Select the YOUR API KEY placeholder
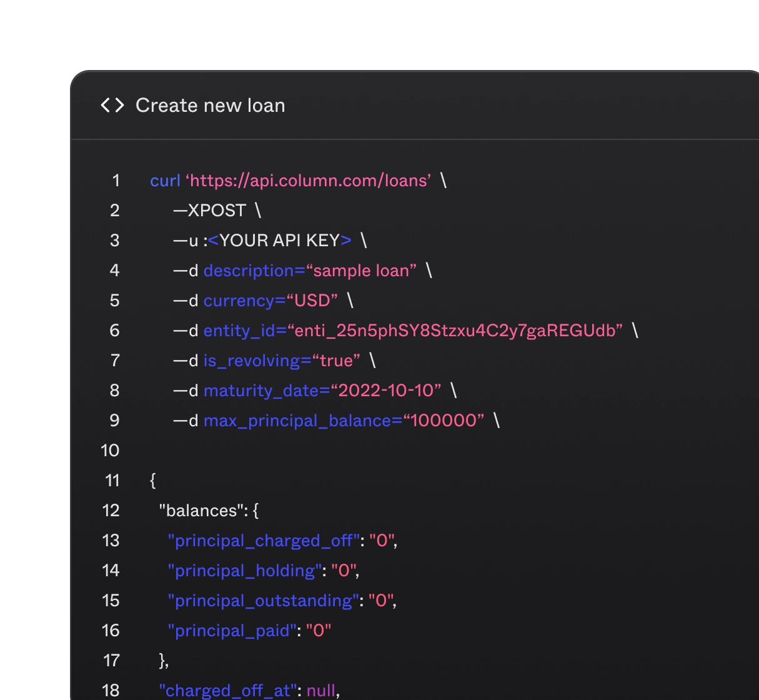 279,241
